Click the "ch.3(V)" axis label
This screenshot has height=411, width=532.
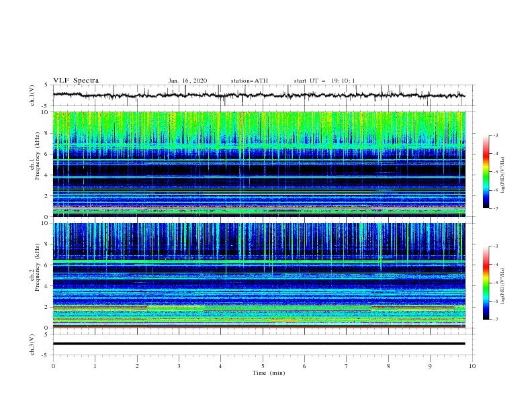(32, 345)
